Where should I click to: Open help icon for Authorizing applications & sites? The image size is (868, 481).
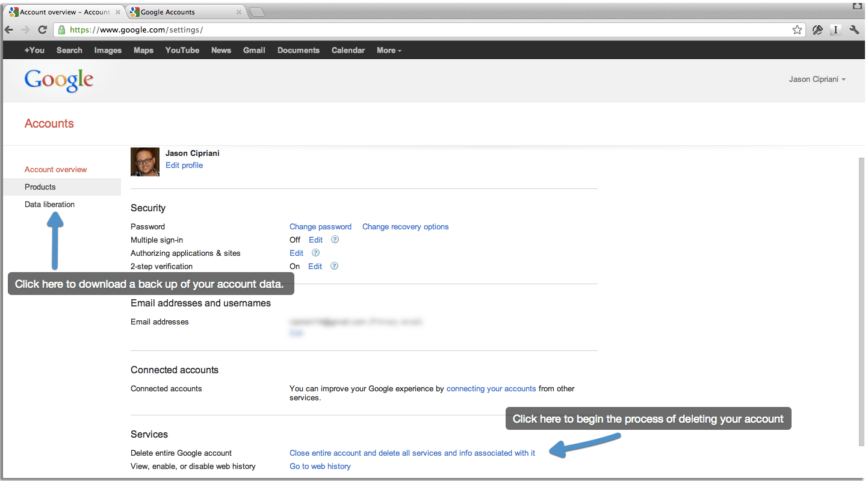(315, 253)
